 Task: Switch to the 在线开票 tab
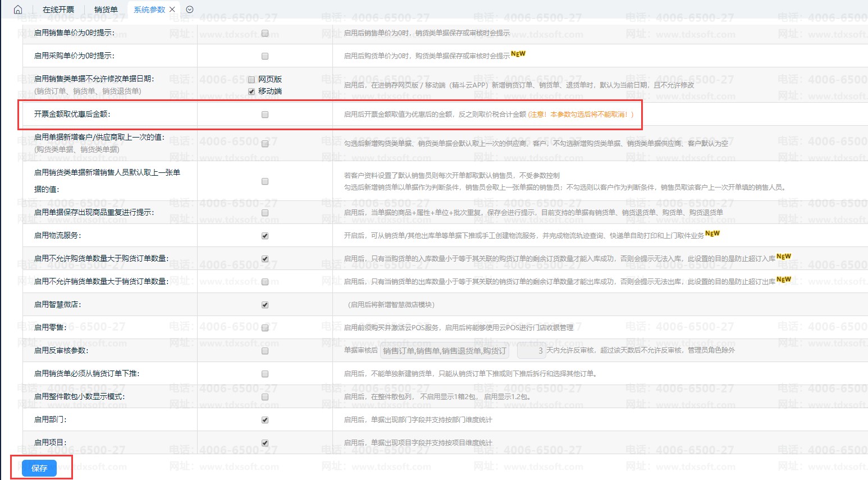point(58,10)
